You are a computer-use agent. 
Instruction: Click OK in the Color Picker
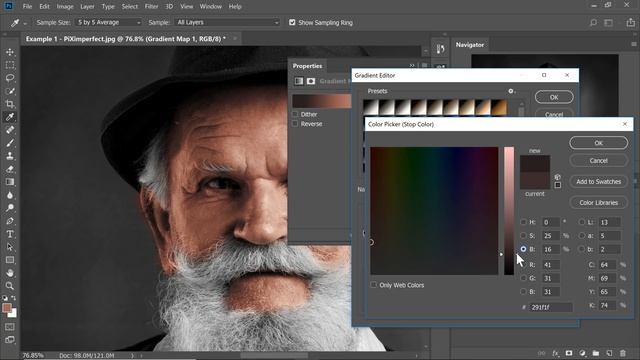598,143
